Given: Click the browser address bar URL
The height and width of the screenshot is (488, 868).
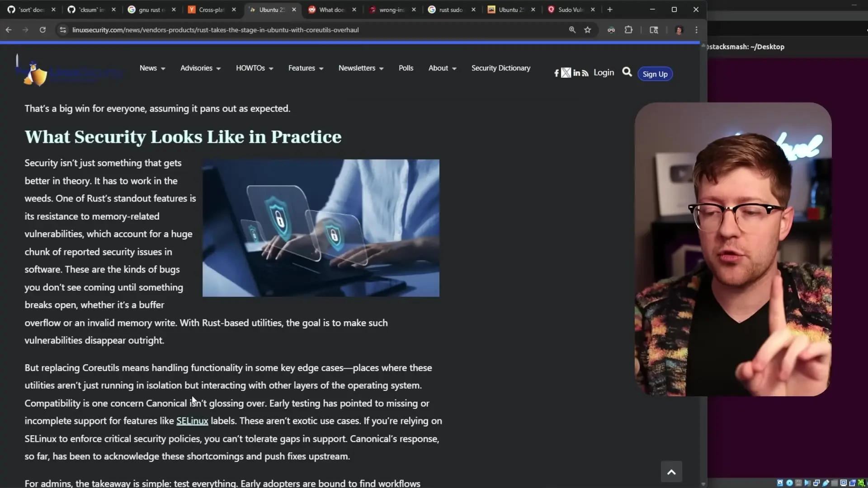Looking at the screenshot, I should [215, 30].
